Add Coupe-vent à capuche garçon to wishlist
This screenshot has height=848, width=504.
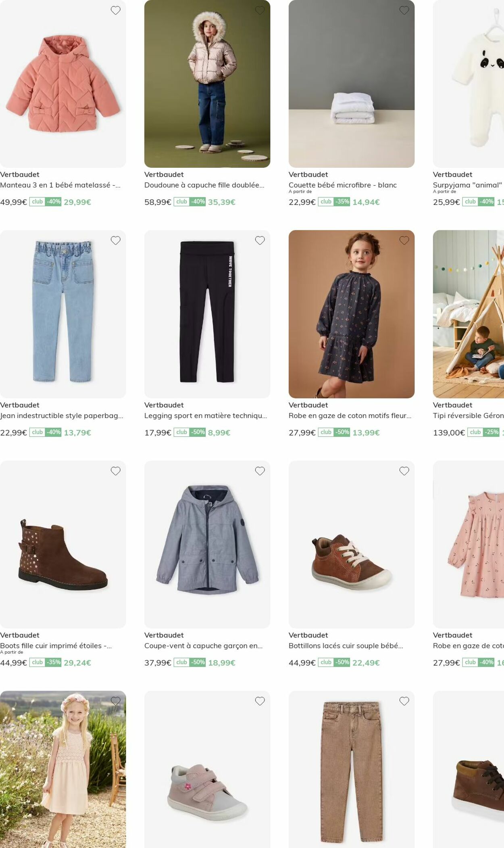click(x=260, y=471)
